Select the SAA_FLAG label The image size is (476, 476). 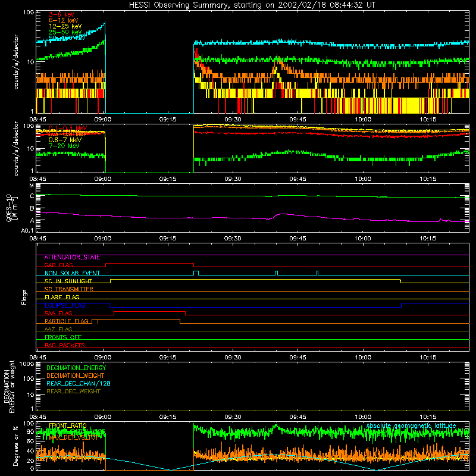[58, 313]
